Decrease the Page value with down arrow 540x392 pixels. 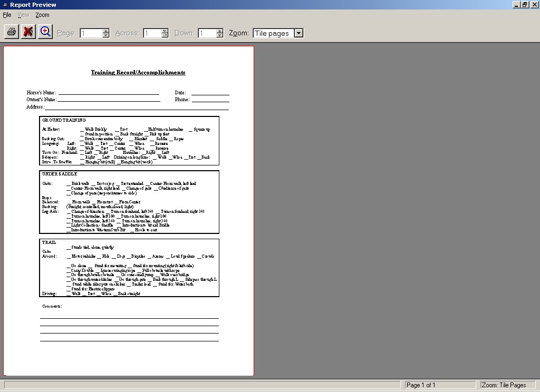[106, 36]
